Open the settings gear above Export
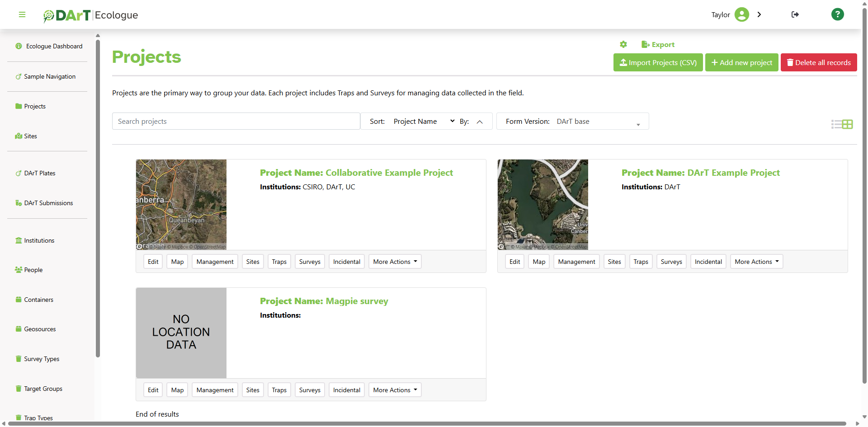Viewport: 868px width, 427px height. 623,44
